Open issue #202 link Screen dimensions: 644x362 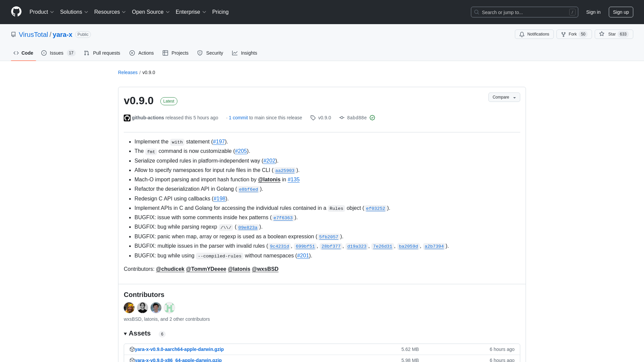[x=269, y=161]
